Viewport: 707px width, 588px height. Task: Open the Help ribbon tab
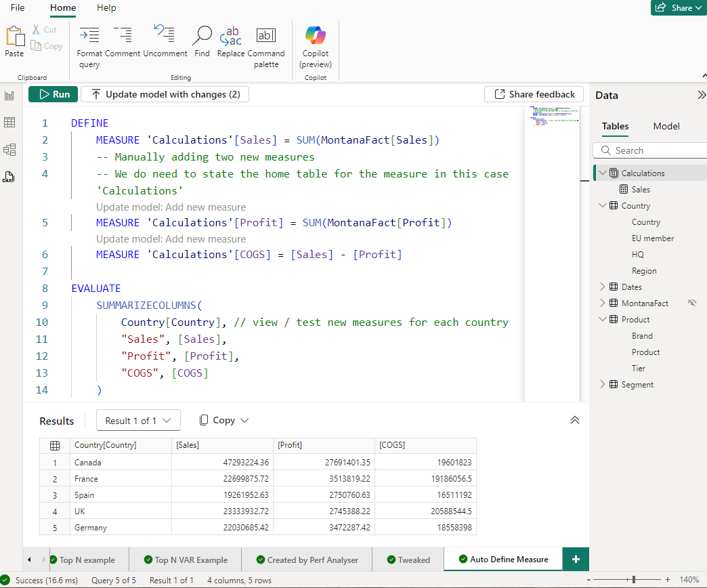(x=106, y=7)
